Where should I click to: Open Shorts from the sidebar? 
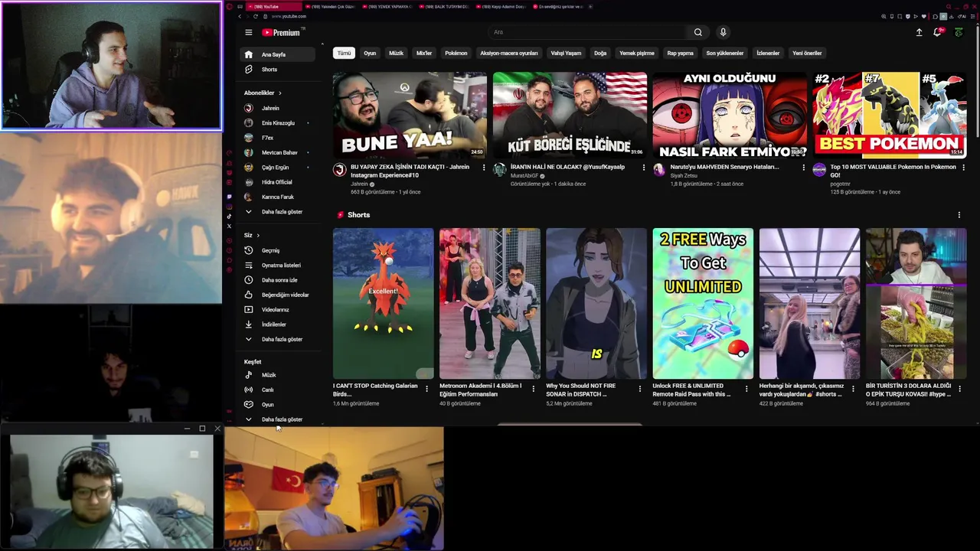pyautogui.click(x=278, y=70)
